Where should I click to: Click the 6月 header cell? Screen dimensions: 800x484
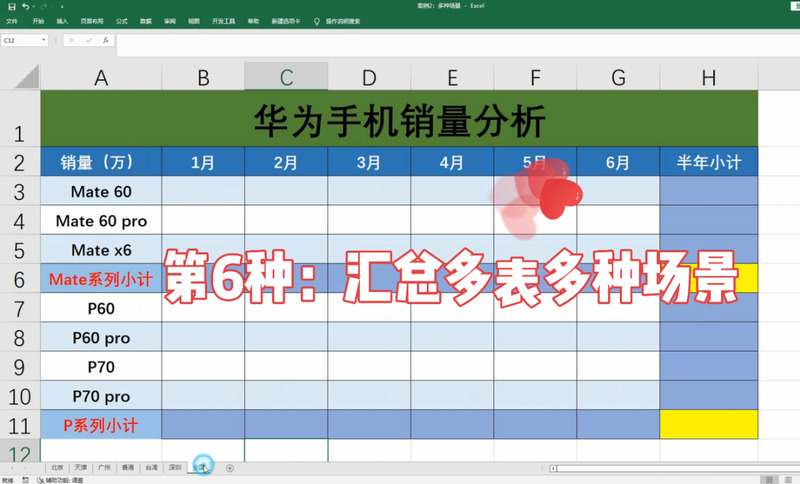[x=618, y=162]
